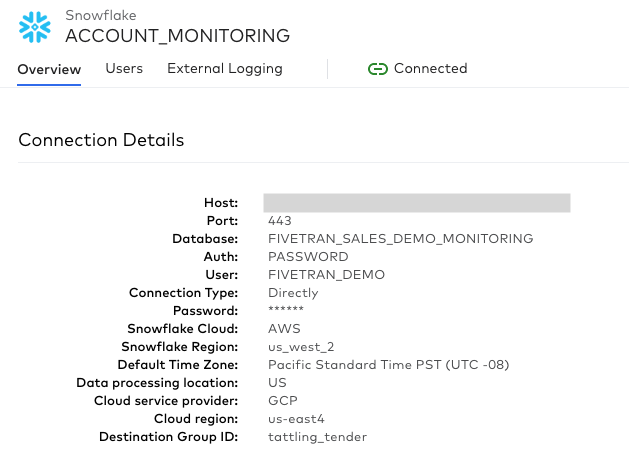Click the Snowflake Cloud: label
This screenshot has width=629, height=474.
coord(183,328)
